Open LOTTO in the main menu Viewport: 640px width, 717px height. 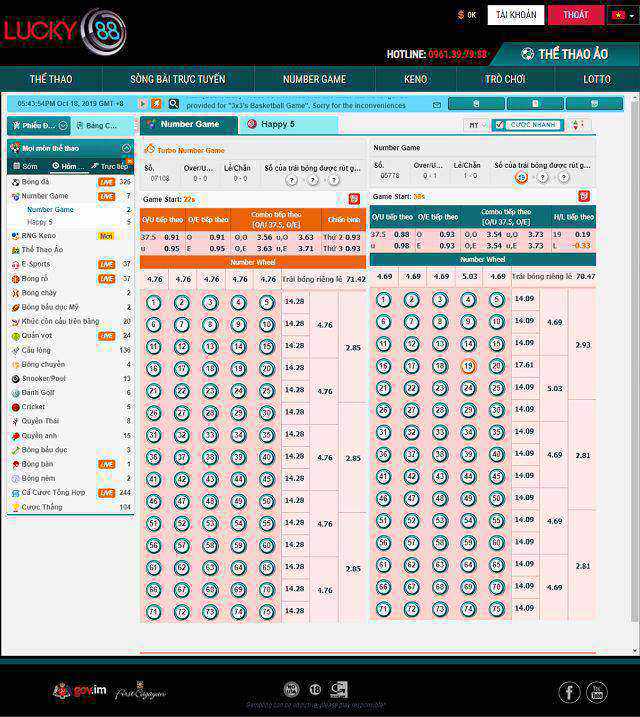tap(597, 79)
